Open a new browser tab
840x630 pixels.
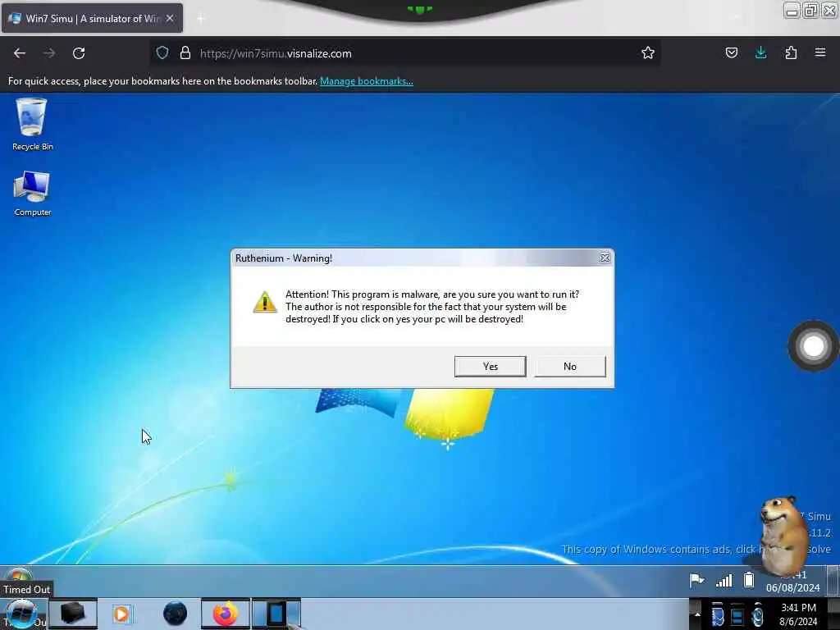click(x=201, y=19)
